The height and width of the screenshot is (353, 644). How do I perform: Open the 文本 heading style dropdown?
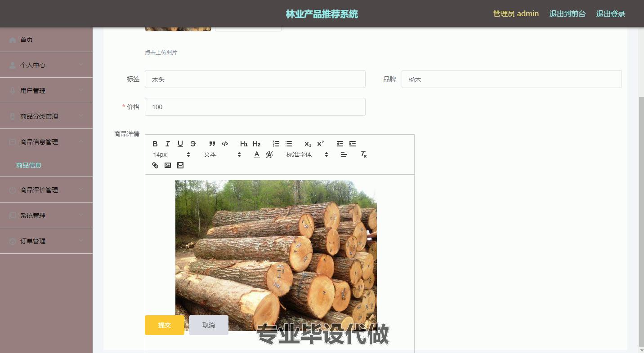pyautogui.click(x=222, y=154)
